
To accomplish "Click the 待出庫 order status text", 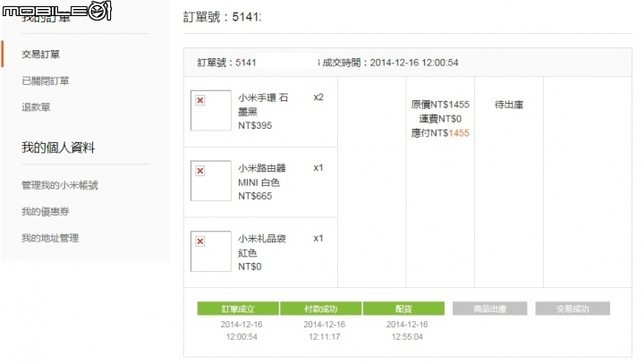I will tap(509, 105).
